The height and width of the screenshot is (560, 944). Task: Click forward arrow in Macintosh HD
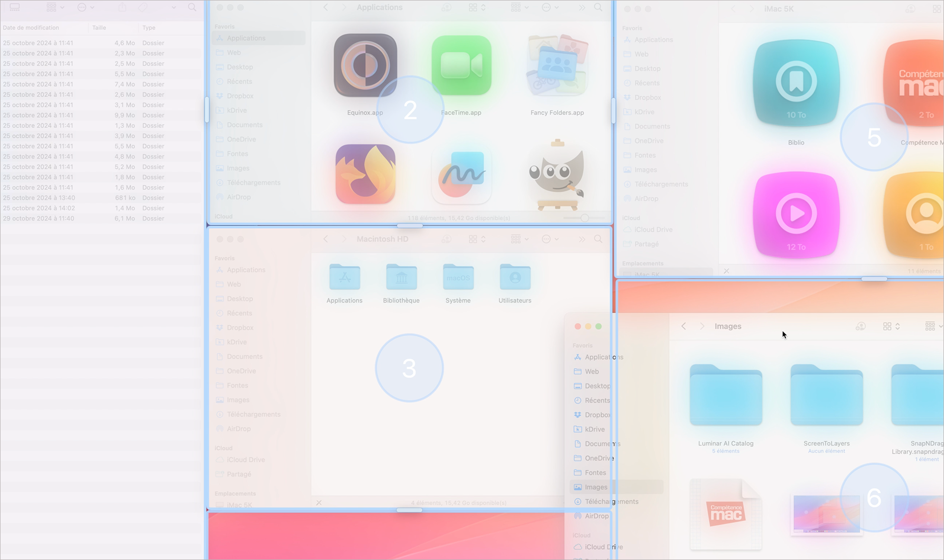point(344,239)
